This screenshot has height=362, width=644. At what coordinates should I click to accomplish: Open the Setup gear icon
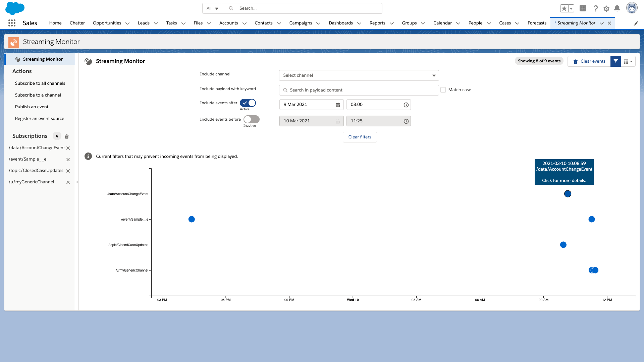pyautogui.click(x=606, y=9)
